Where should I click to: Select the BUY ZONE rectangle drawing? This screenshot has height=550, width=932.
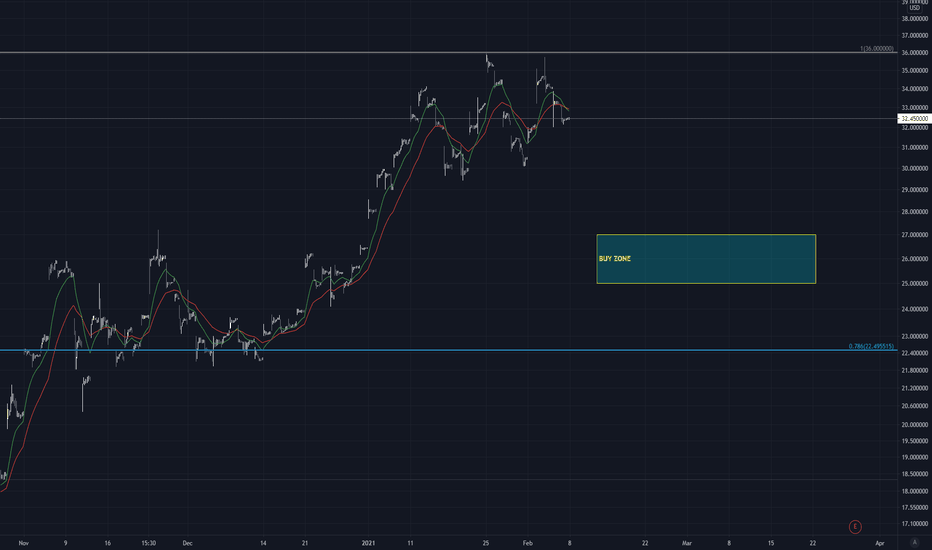(706, 259)
